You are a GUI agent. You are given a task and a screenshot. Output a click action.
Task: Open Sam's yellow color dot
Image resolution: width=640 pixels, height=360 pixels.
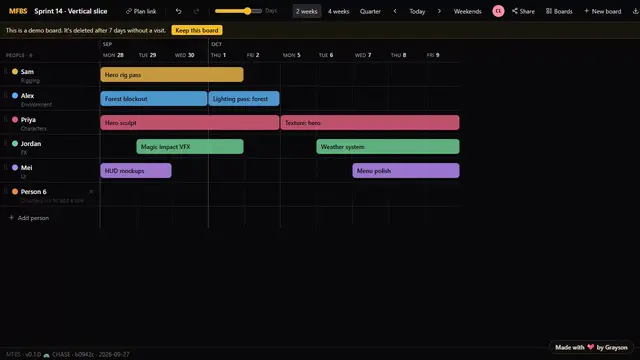point(15,71)
